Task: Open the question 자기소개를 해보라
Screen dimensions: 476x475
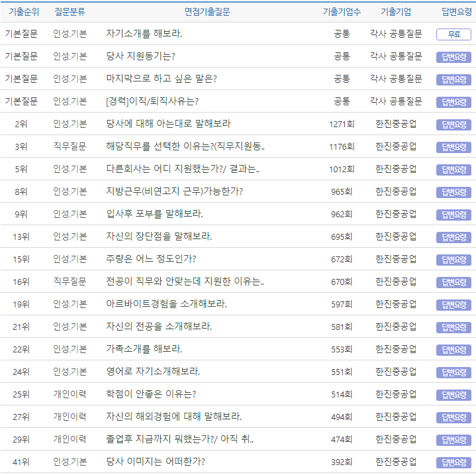Action: 144,34
